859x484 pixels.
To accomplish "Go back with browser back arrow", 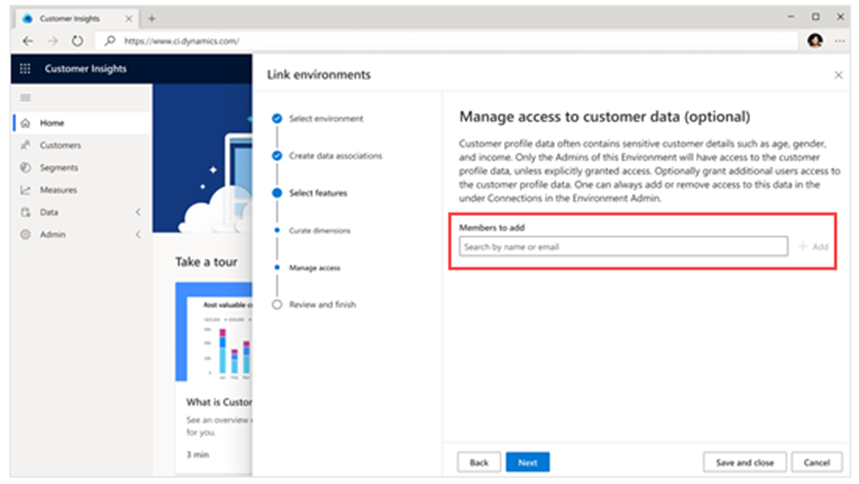I will 27,41.
